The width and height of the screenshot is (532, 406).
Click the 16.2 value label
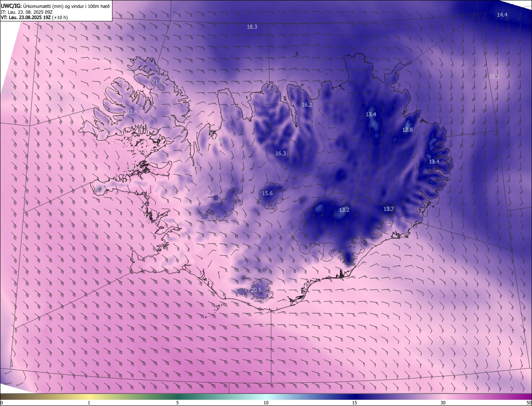(x=307, y=105)
